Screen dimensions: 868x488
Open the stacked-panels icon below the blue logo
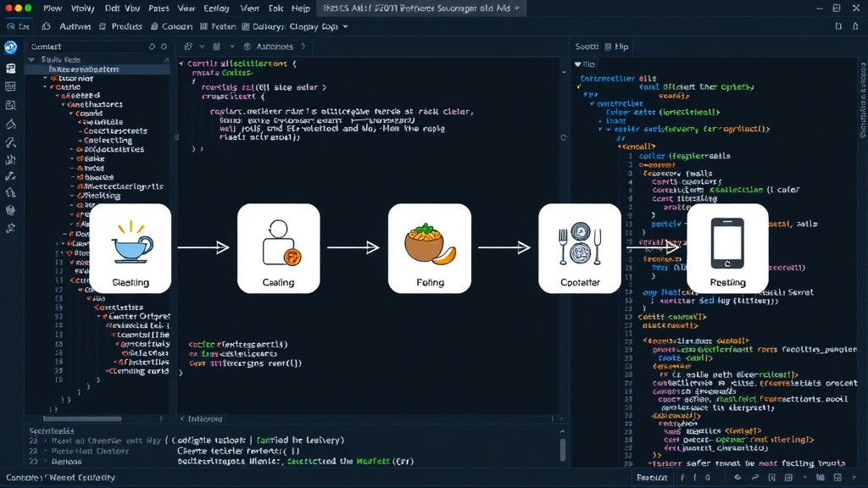(10, 69)
